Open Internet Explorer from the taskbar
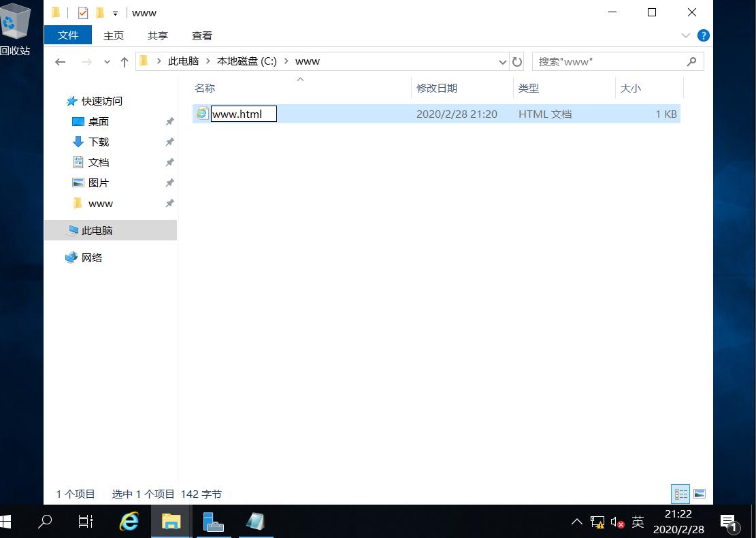The image size is (756, 538). (129, 522)
